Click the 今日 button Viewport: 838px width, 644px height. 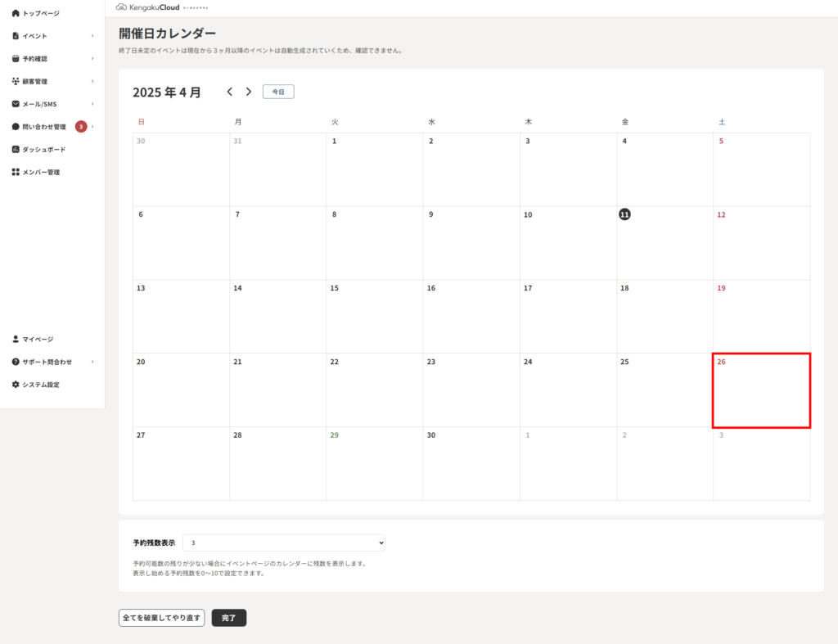278,92
